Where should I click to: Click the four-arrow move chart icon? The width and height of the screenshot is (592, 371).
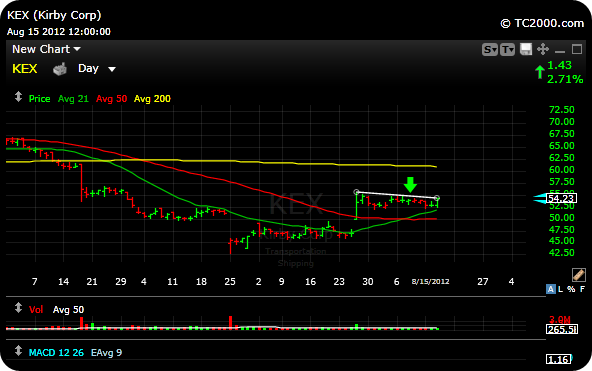[x=543, y=49]
